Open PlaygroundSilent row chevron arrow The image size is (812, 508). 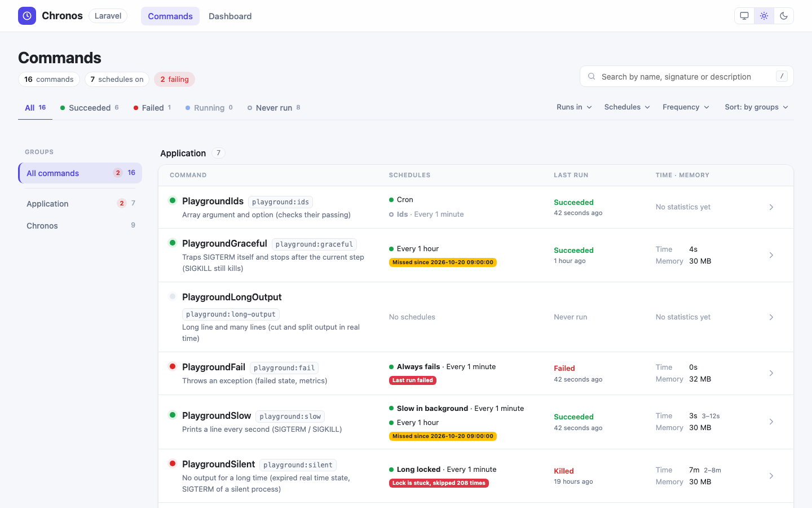pos(771,476)
